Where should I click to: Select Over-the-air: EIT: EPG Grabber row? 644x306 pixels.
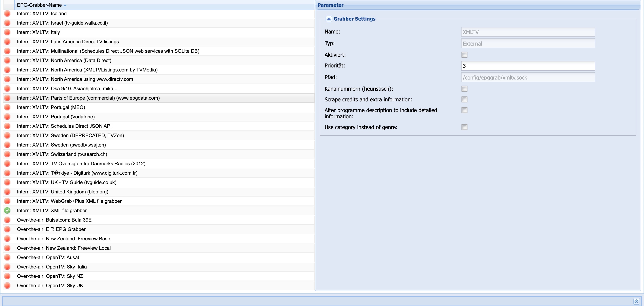point(159,229)
